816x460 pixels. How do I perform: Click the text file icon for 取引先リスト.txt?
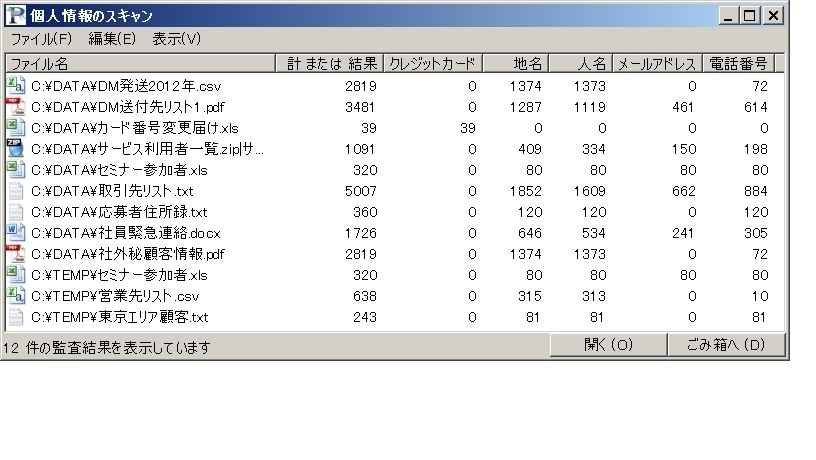pyautogui.click(x=16, y=191)
